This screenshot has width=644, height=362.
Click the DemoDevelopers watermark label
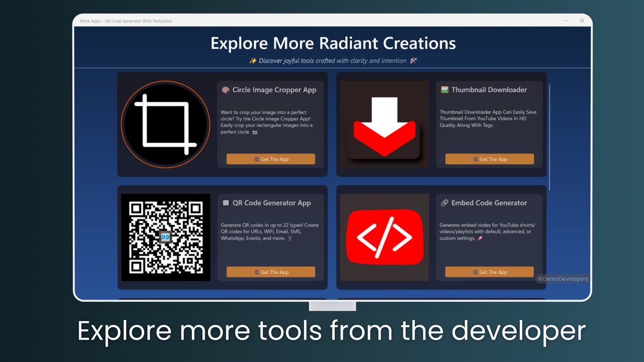pyautogui.click(x=562, y=278)
